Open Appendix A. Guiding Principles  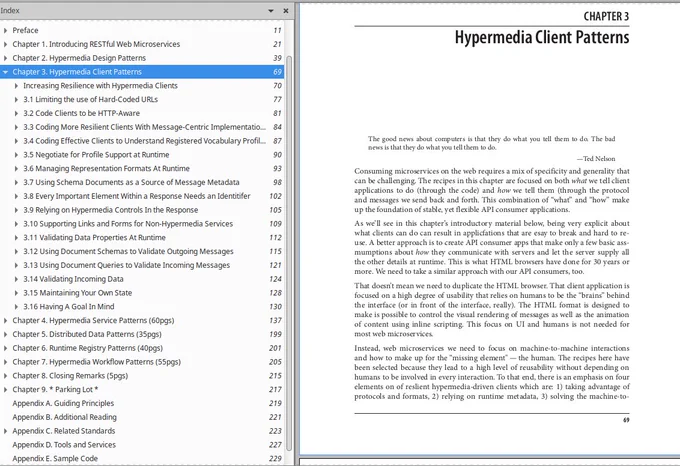pos(63,404)
